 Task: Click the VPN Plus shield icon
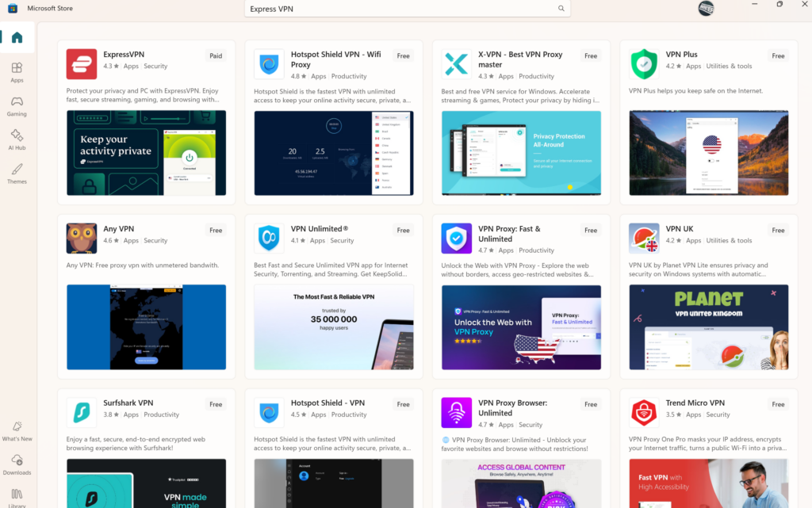(644, 64)
